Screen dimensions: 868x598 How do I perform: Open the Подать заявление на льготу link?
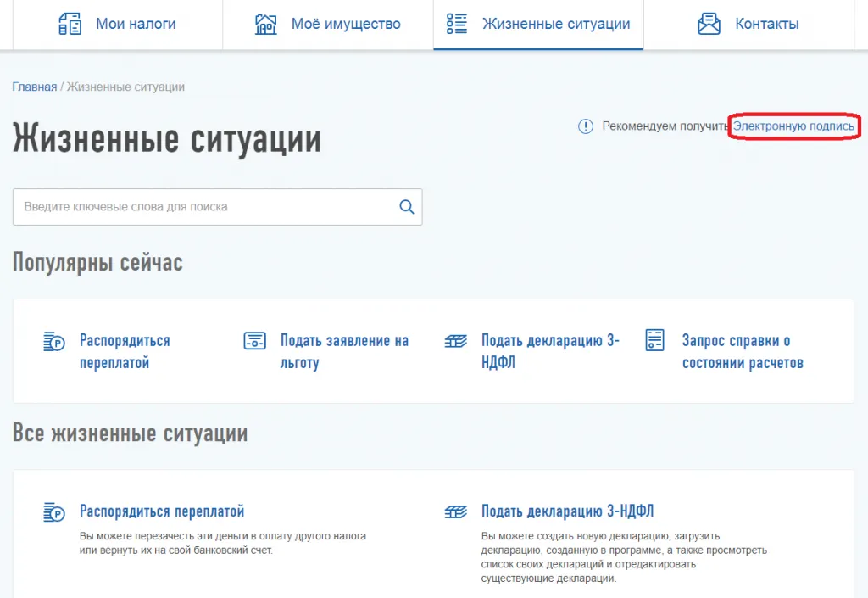(344, 351)
